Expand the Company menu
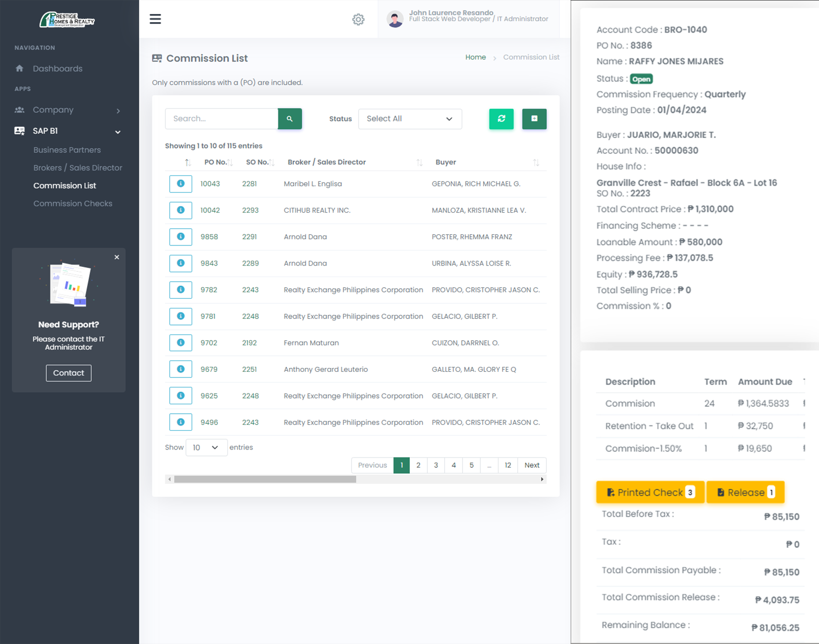819x644 pixels. (69, 110)
